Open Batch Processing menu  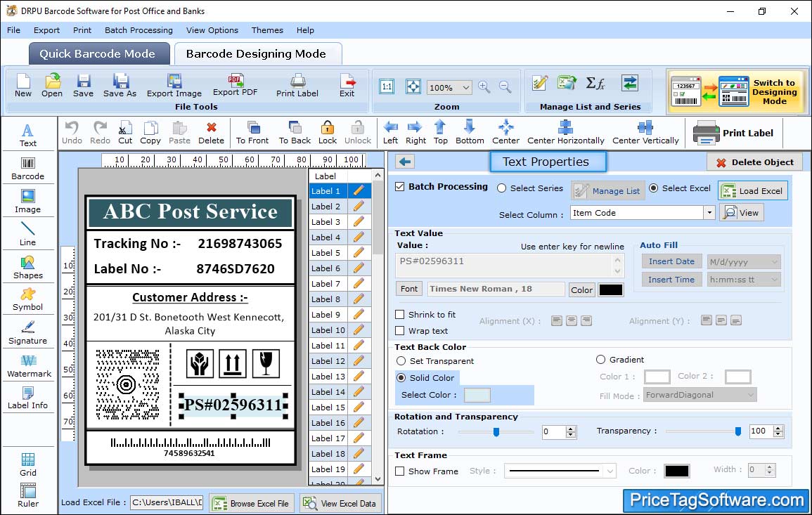tap(138, 30)
